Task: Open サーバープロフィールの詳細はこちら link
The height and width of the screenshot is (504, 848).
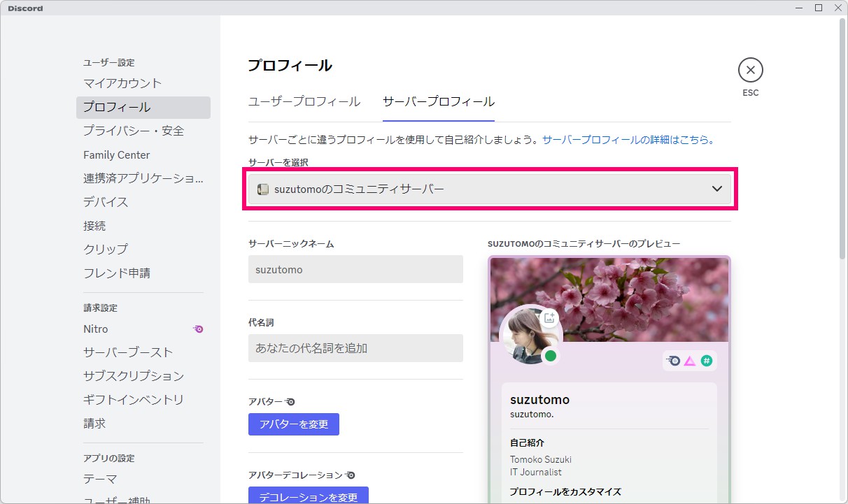Action: (628, 140)
